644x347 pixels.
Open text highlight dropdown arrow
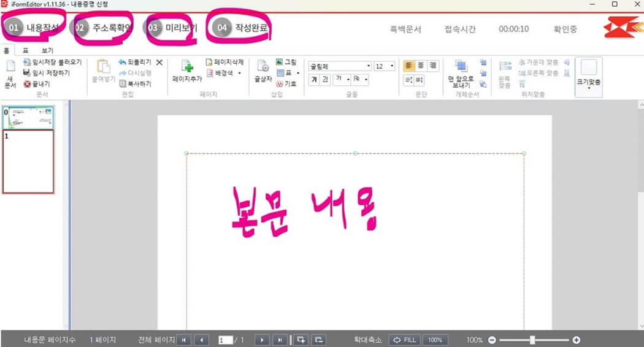(x=366, y=79)
